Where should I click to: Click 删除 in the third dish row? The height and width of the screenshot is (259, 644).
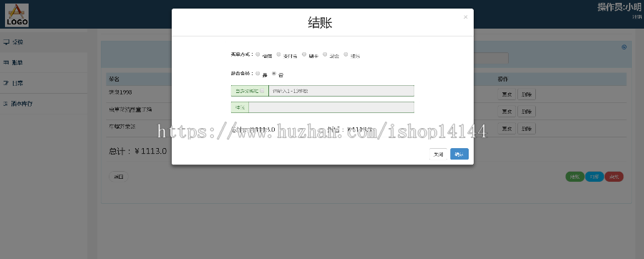point(527,129)
